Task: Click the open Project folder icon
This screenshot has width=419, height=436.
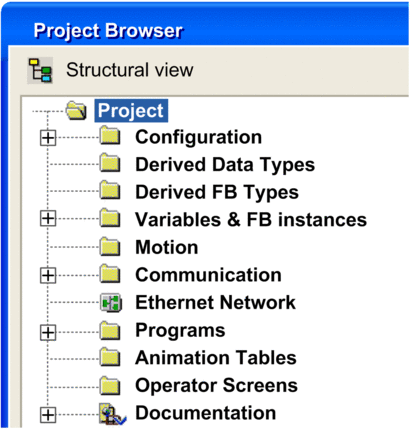Action: (76, 111)
